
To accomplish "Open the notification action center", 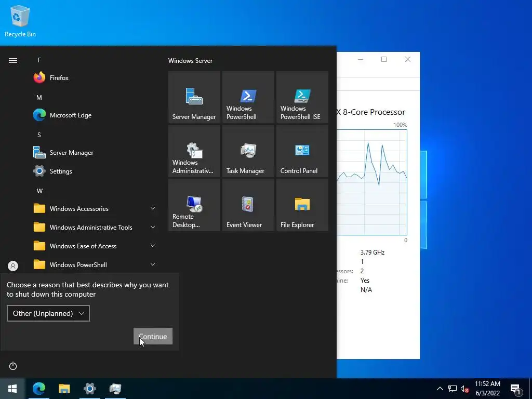I will tap(515, 389).
